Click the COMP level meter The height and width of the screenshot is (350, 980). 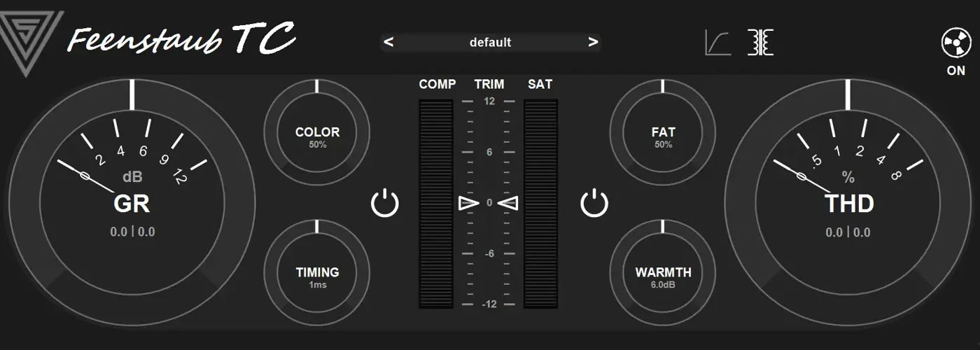(x=436, y=204)
